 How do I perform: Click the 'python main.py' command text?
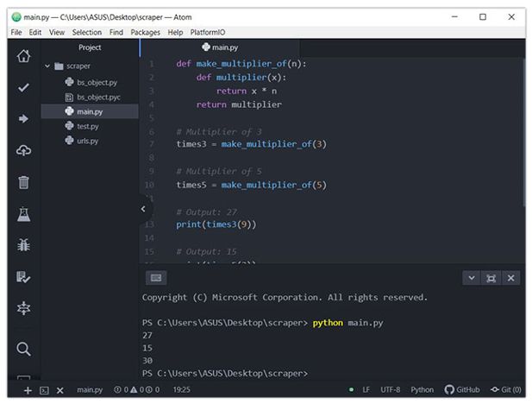(347, 323)
